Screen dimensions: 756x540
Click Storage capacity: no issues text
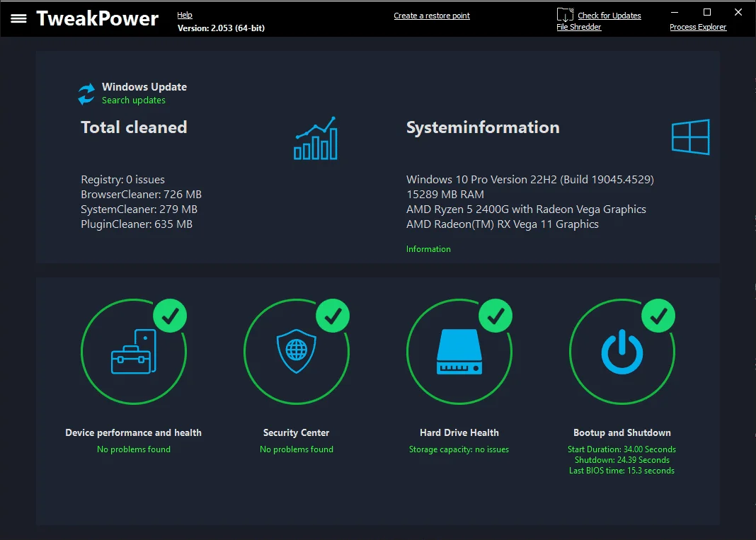(x=459, y=449)
